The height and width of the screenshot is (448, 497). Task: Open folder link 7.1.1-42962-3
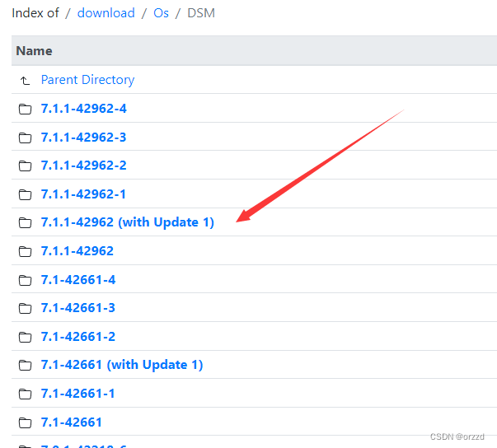coord(84,138)
